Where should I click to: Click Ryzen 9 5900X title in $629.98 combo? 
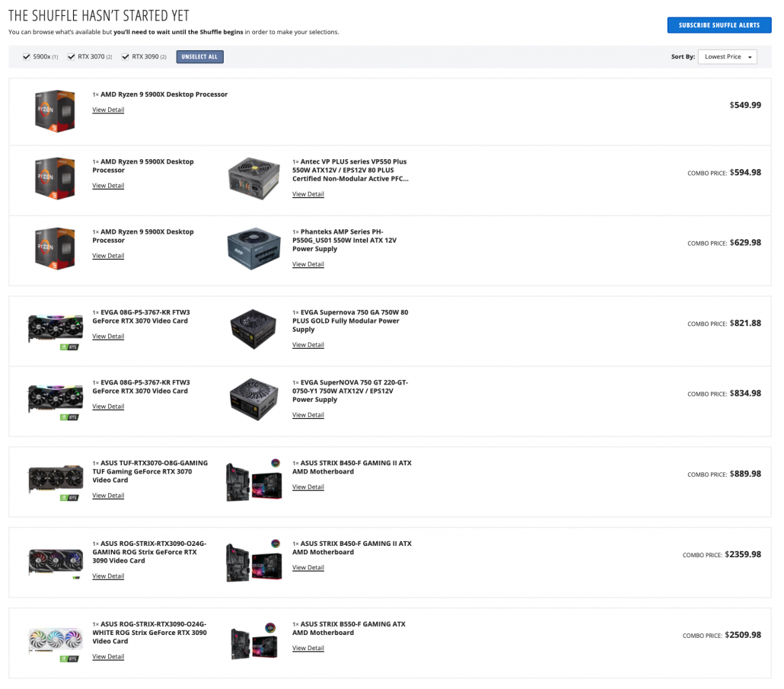click(143, 236)
